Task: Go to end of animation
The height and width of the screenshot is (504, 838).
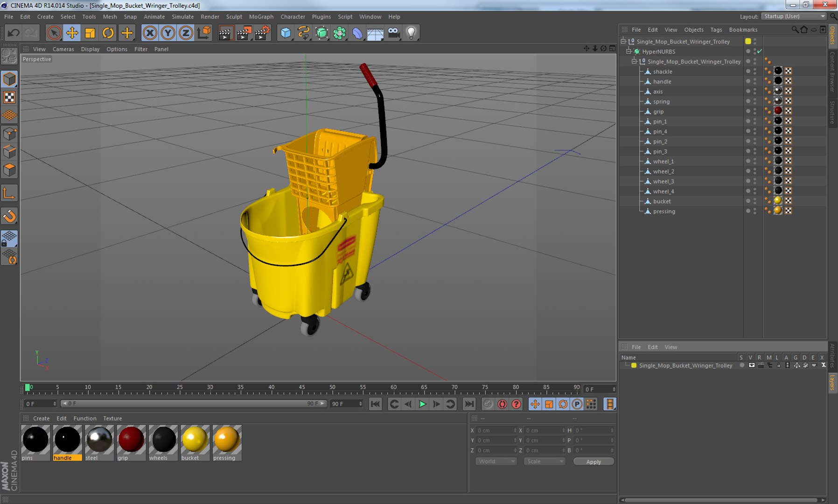Action: coord(469,404)
